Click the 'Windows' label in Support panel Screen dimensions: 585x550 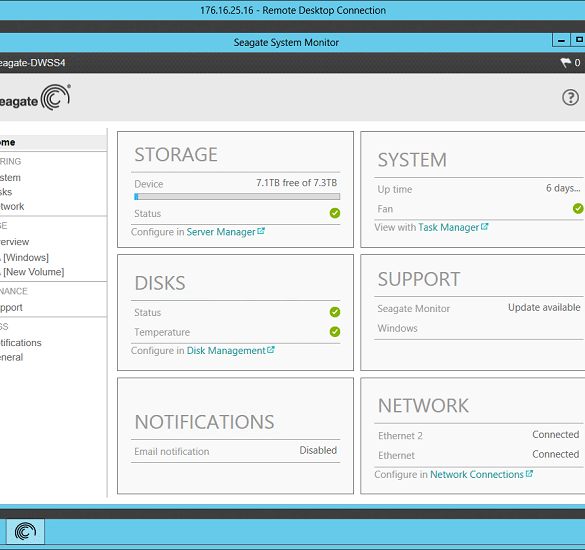[397, 328]
